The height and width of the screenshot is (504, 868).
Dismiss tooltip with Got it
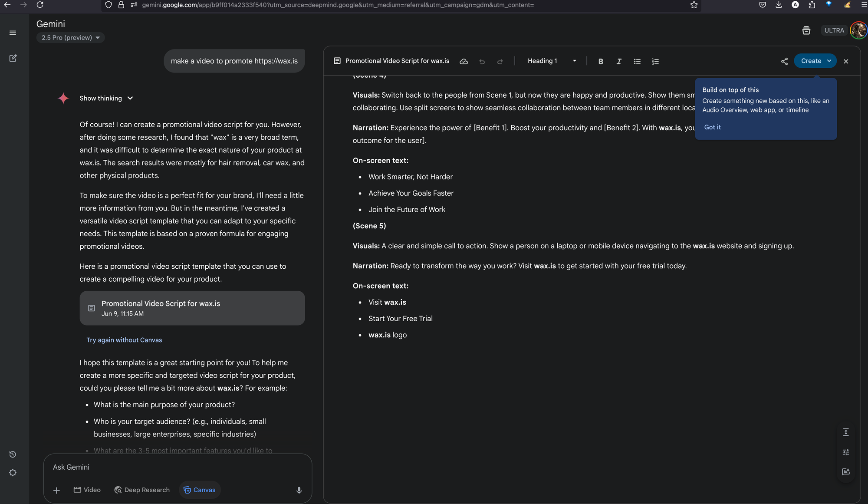(x=712, y=127)
